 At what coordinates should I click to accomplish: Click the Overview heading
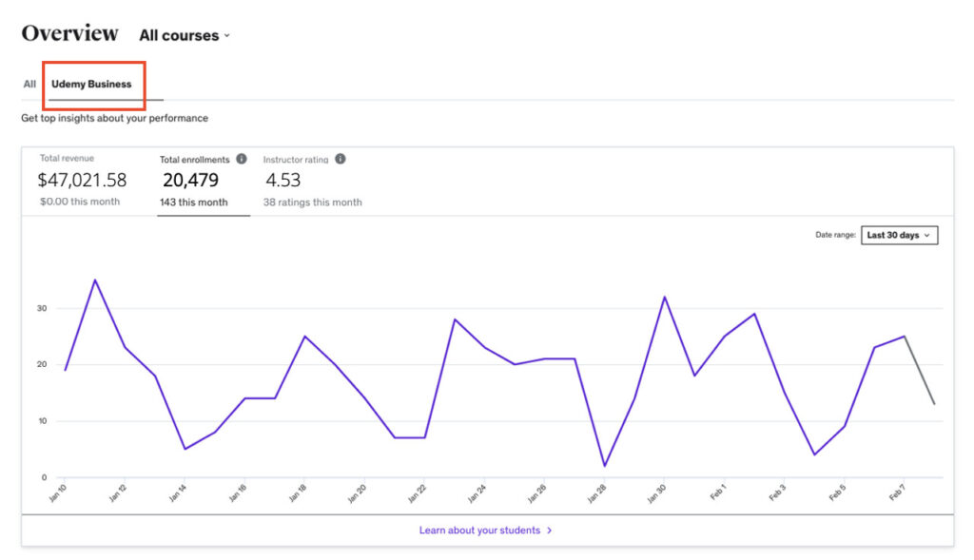[x=69, y=33]
